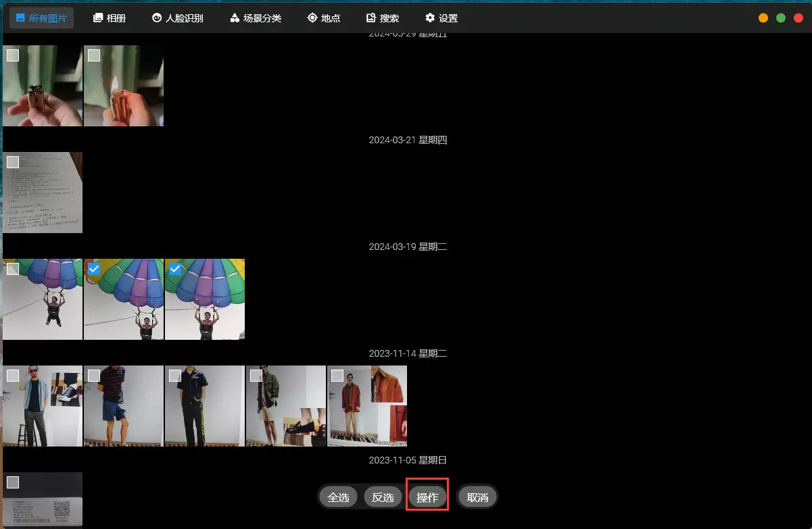The height and width of the screenshot is (529, 812).
Task: Open 设置 gear icon
Action: pyautogui.click(x=430, y=18)
